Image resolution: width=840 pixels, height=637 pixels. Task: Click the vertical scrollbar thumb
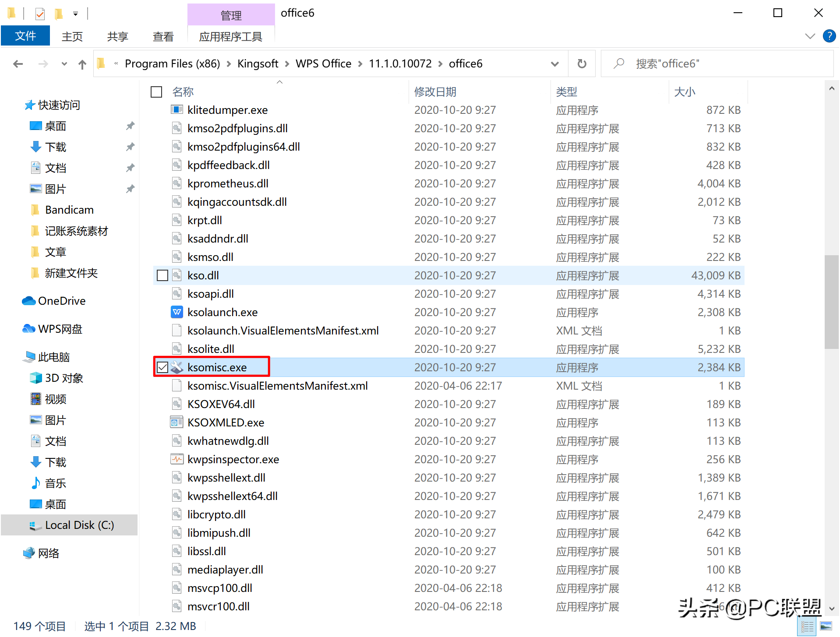(831, 302)
